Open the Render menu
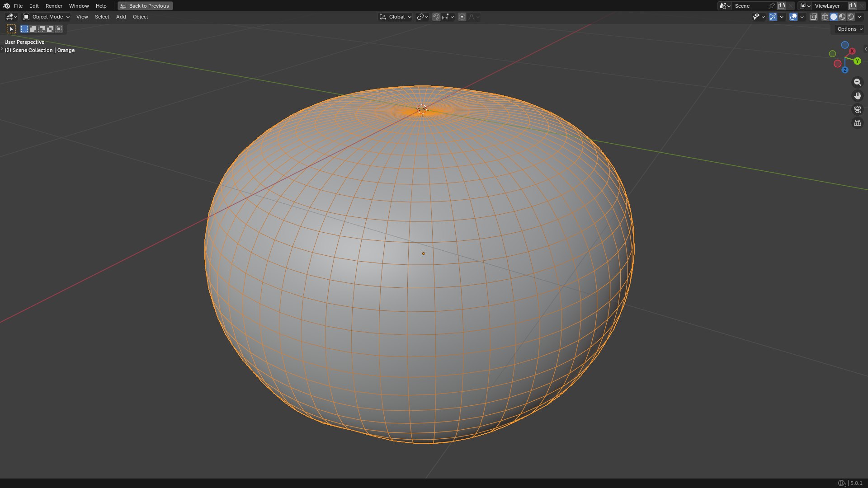 click(54, 6)
